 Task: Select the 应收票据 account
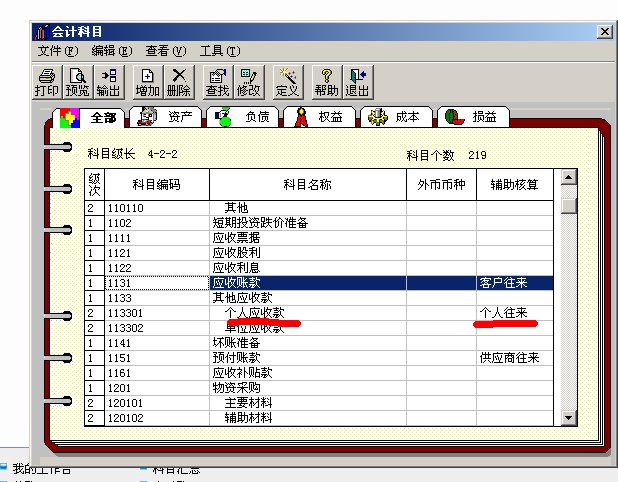click(x=308, y=238)
